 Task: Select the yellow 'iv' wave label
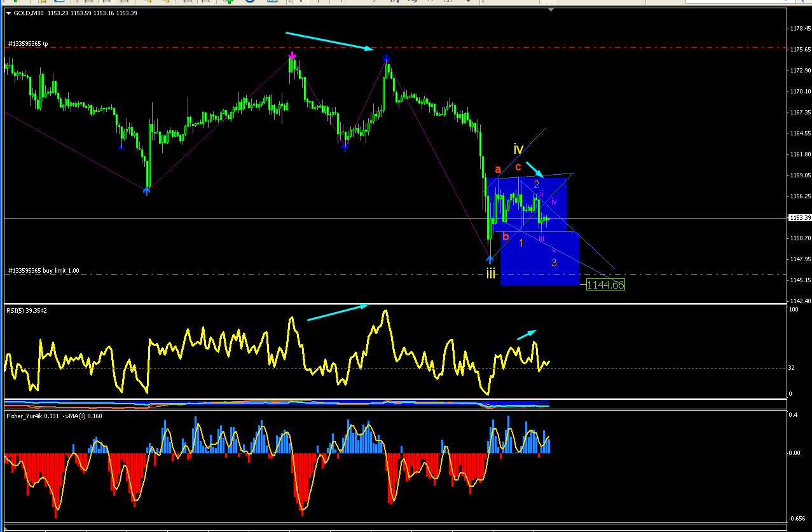click(x=518, y=149)
